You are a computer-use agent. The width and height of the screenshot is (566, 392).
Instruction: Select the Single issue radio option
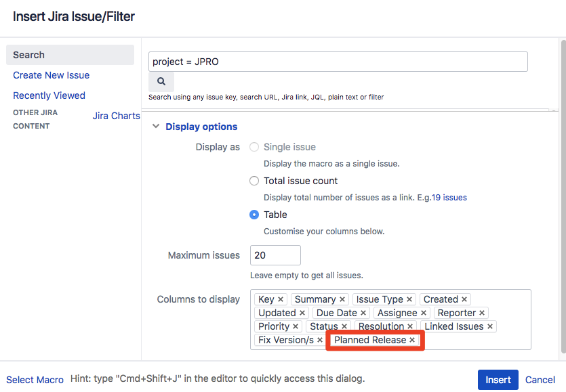[254, 147]
